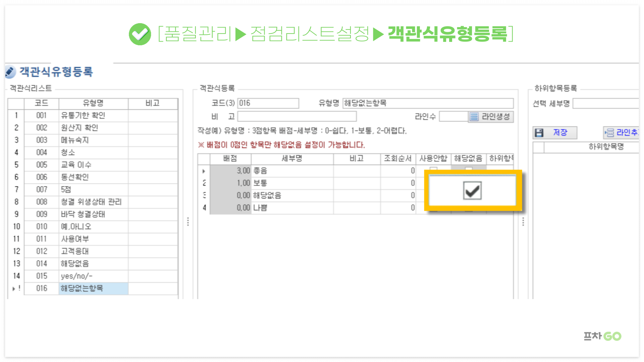The image size is (644, 362).
Task: Toggle 사용안함 checkbox in 좋음 row
Action: click(433, 169)
